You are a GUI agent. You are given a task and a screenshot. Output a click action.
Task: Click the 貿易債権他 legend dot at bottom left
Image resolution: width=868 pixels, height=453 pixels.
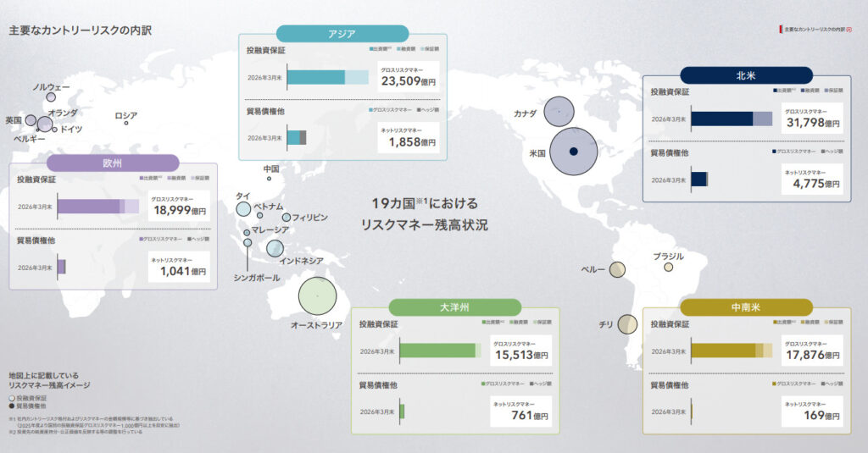[12, 406]
